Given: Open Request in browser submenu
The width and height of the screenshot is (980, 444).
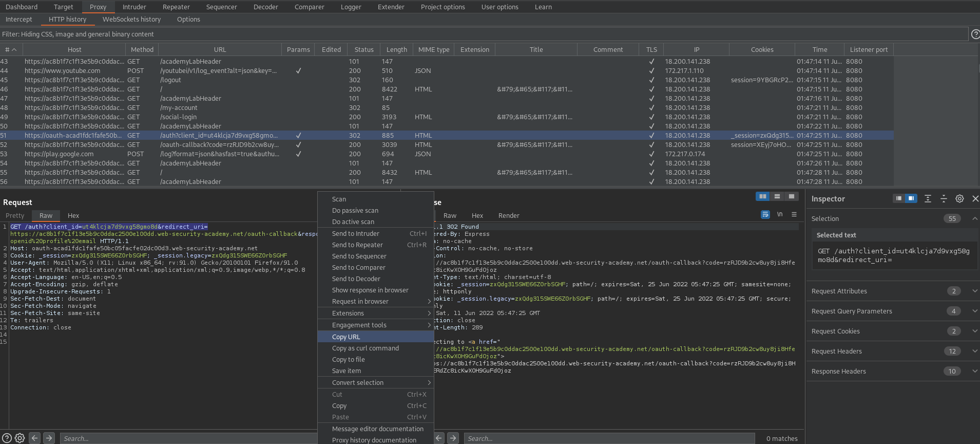Looking at the screenshot, I should coord(376,301).
